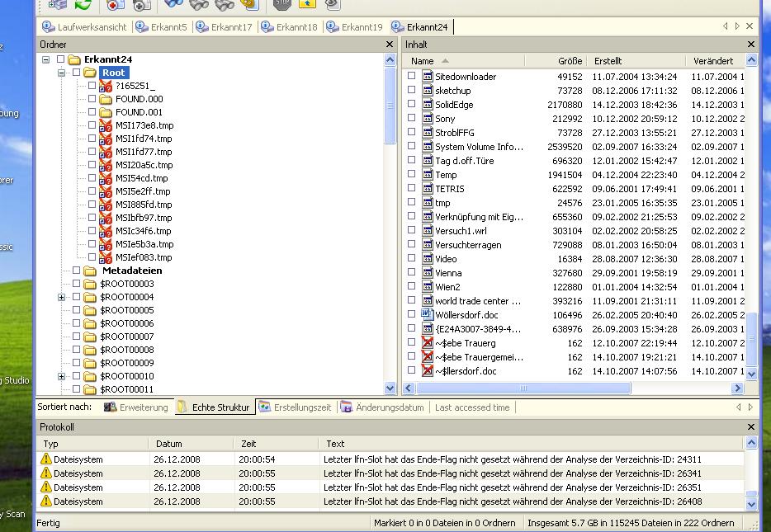Click the file icon beside SolidEdge
The height and width of the screenshot is (532, 771).
point(428,104)
